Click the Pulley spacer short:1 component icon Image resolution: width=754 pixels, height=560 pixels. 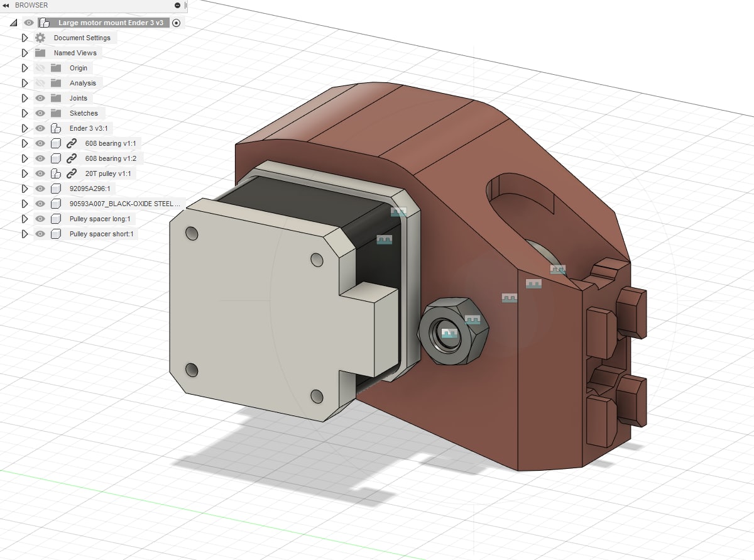point(56,234)
